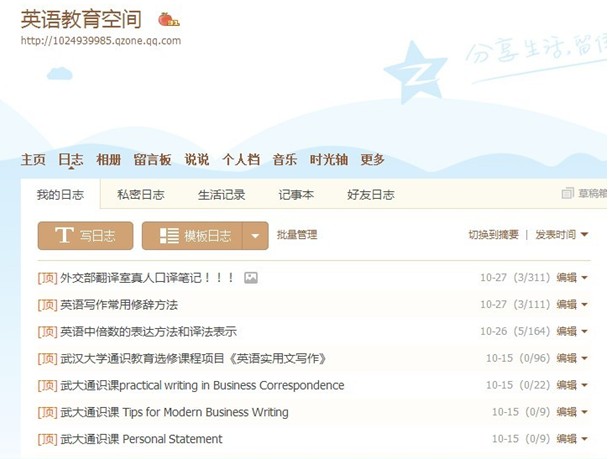
Task: Go to 相册 in the navigation bar
Action: click(x=108, y=160)
